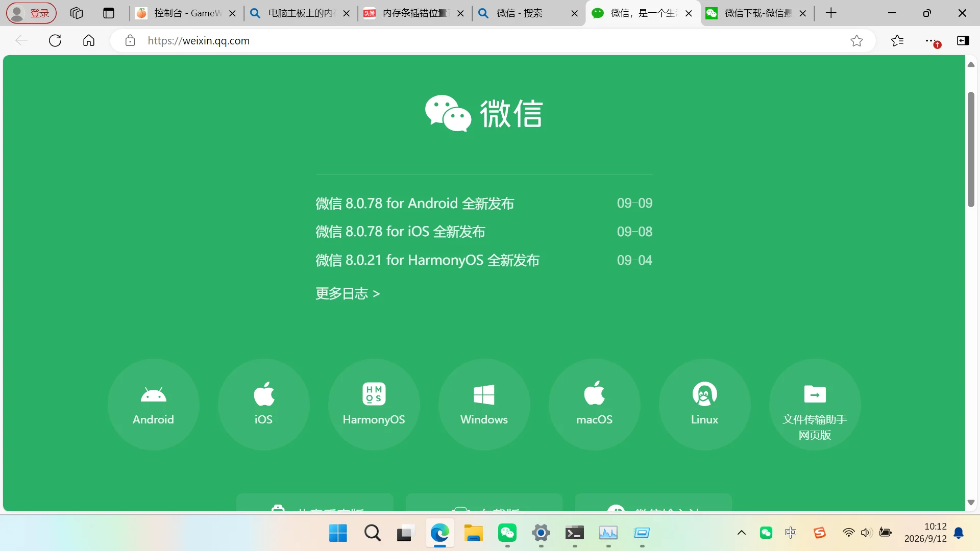Open 微信 8.0.78 for Android 全新发布 link
The width and height of the screenshot is (980, 551).
414,204
